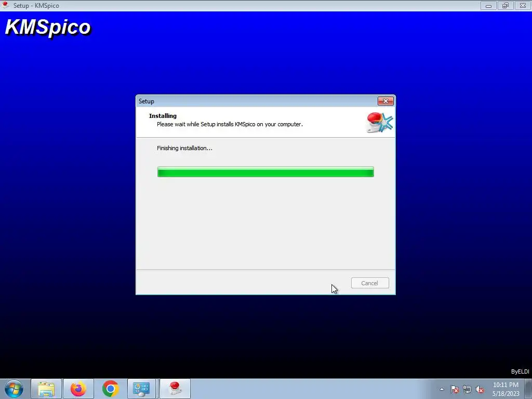
Task: Close the Setup - KMSpico main window
Action: [523, 5]
